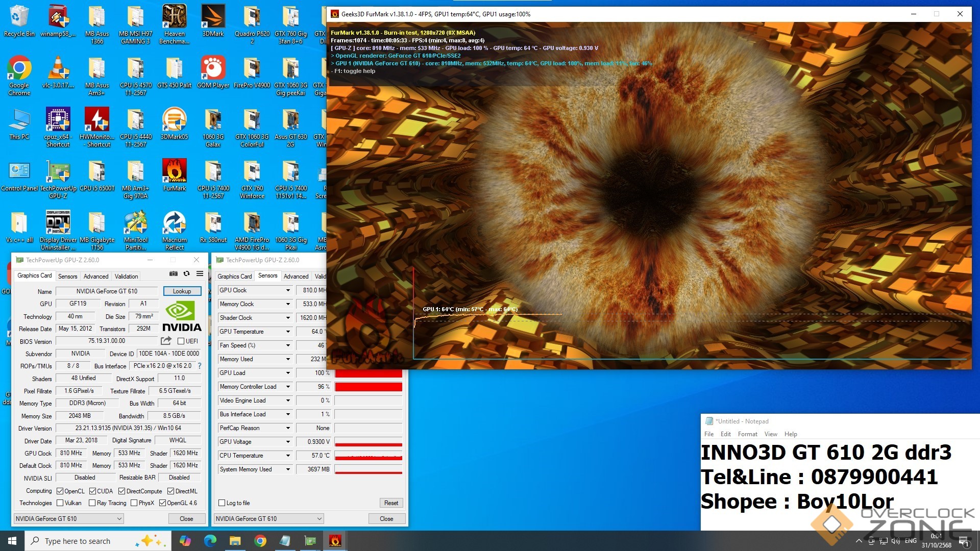Image resolution: width=980 pixels, height=551 pixels.
Task: Click the Bus Interface question mark icon
Action: point(200,366)
